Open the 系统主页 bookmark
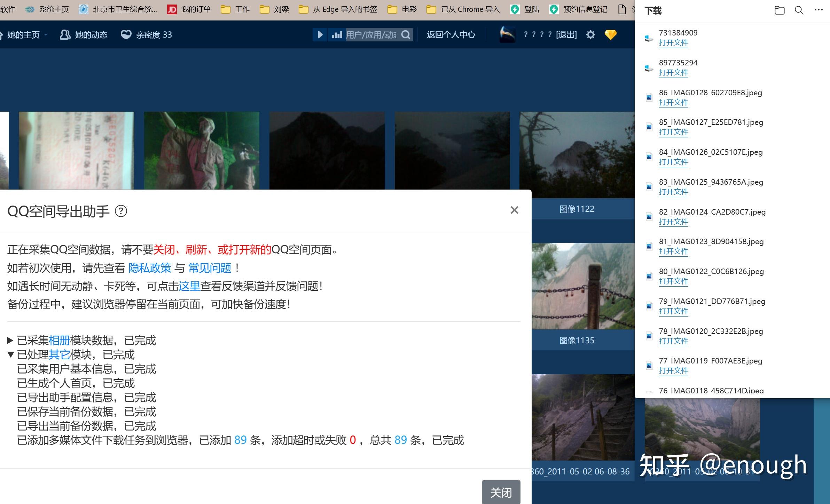830x504 pixels. tap(47, 9)
